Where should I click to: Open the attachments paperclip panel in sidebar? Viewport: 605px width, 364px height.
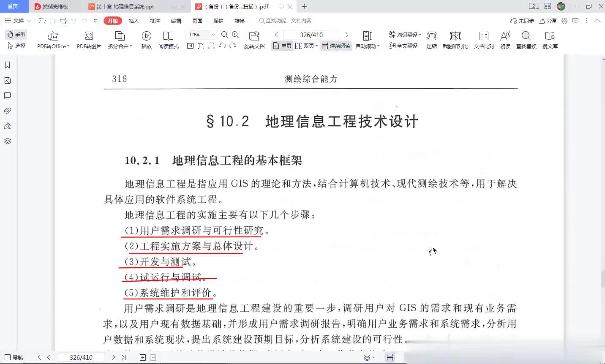(7, 111)
